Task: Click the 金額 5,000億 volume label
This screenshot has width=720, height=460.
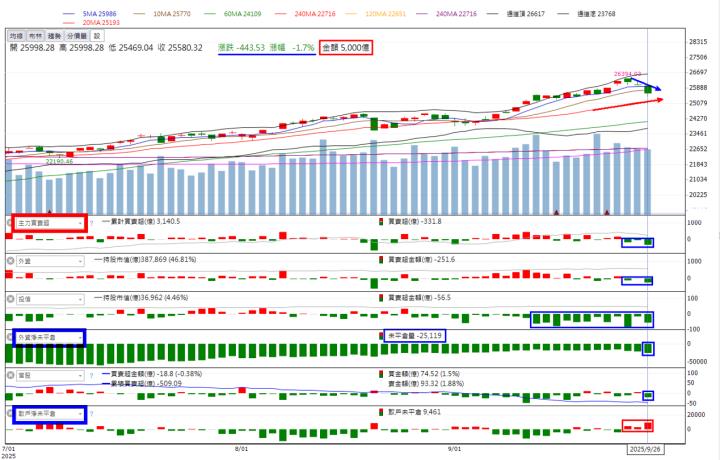Action: coord(346,47)
